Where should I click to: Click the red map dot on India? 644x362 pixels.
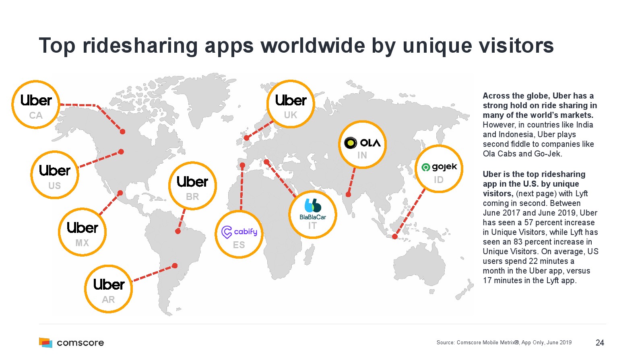[x=349, y=195]
